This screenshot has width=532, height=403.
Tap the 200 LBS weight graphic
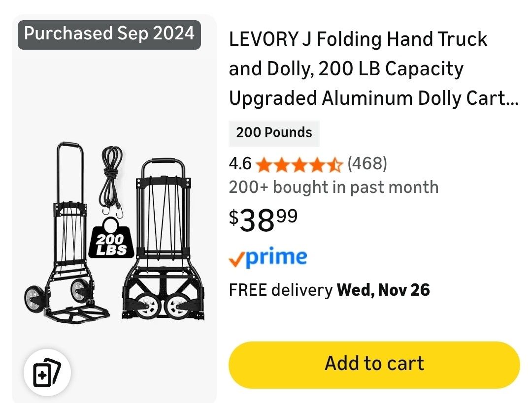click(x=111, y=241)
